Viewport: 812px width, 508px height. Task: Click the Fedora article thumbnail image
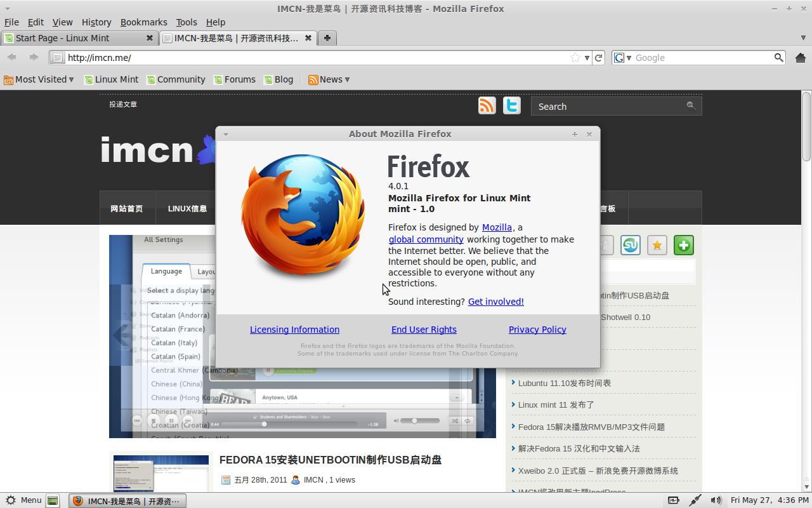[161, 473]
